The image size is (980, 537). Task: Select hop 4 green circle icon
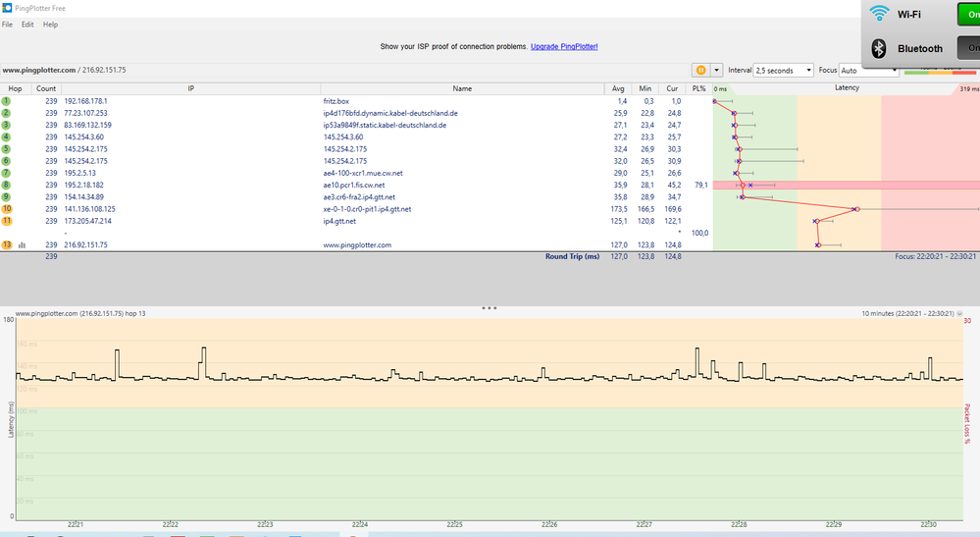(6, 136)
